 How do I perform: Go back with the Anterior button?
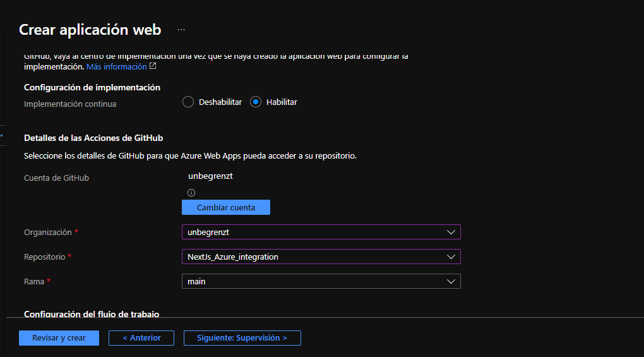pos(141,338)
